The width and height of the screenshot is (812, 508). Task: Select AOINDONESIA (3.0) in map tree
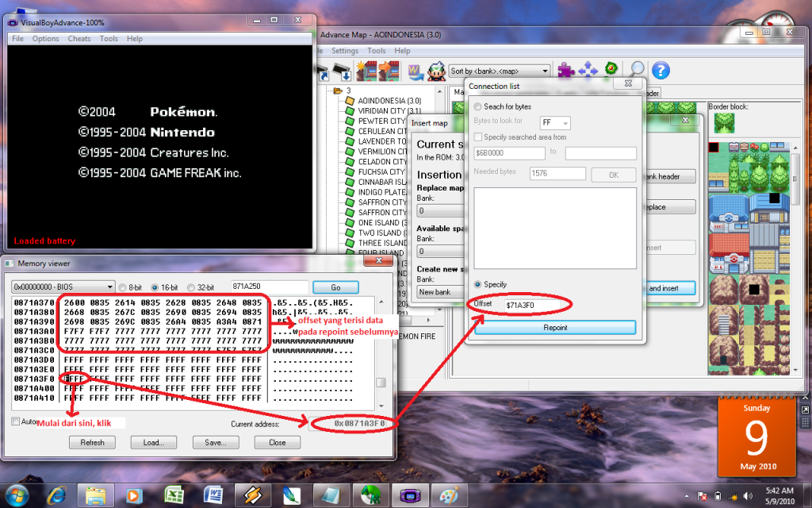click(389, 101)
